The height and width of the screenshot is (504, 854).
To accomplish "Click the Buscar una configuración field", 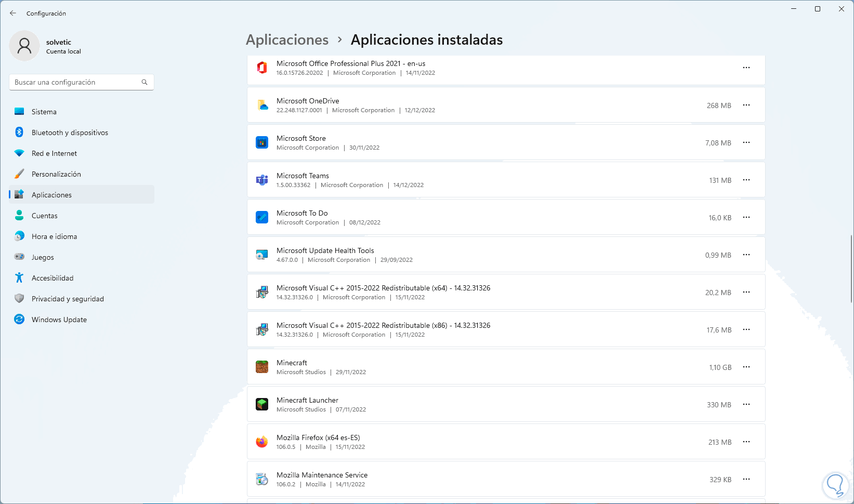I will 75,82.
